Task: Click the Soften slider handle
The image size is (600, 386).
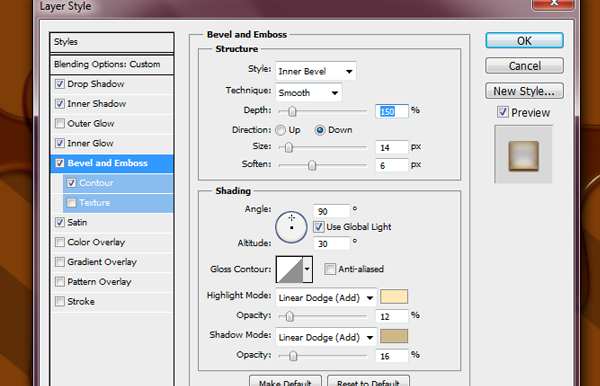Action: [x=312, y=165]
